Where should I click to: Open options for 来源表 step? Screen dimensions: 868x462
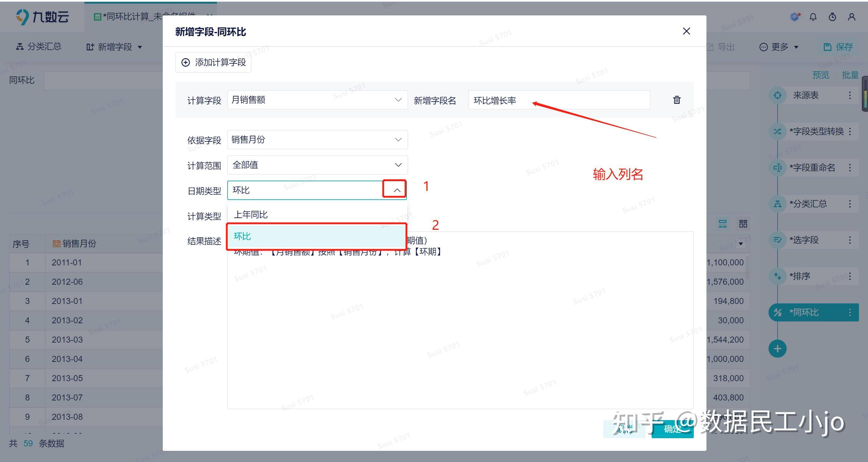[x=850, y=95]
